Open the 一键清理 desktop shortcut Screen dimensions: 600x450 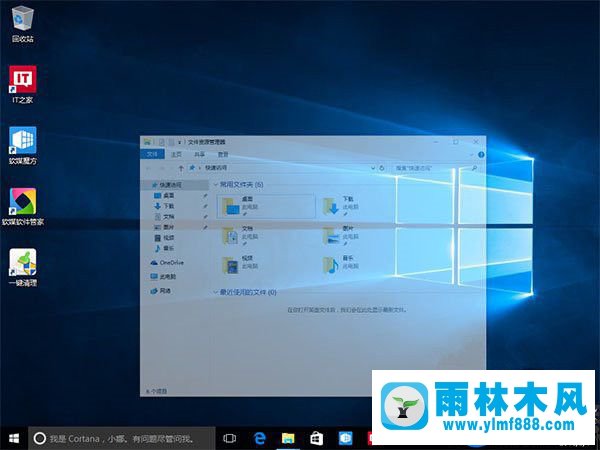(23, 267)
